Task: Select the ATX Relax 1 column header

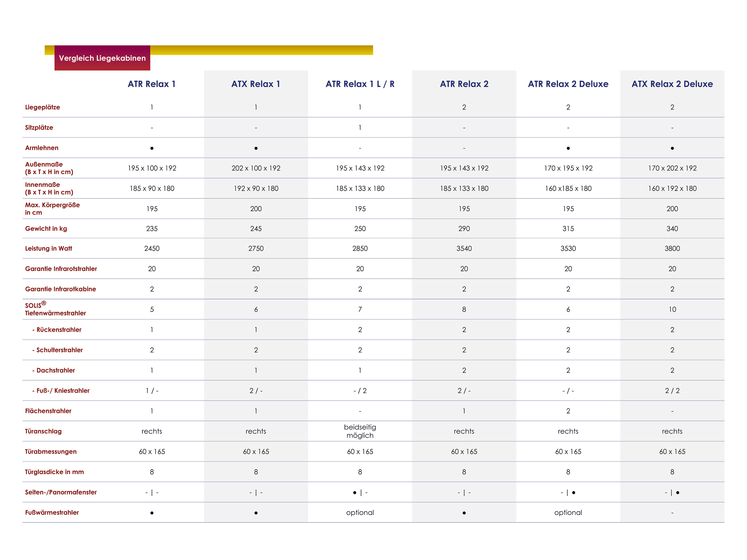Action: coord(256,84)
